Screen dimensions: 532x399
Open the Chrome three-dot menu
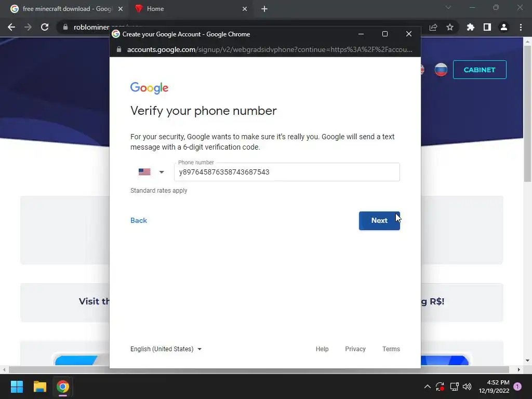point(521,27)
